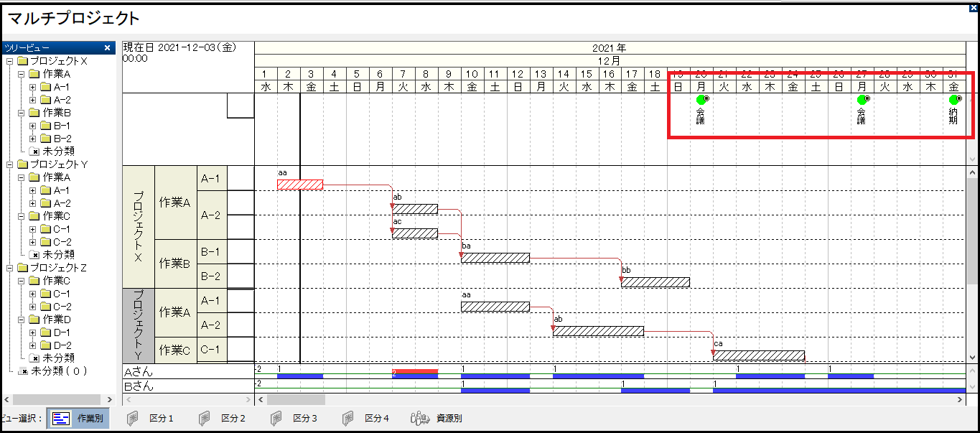Select the プロジェクトY folder in the tree
Viewport: 980px width, 433px height.
click(x=59, y=164)
